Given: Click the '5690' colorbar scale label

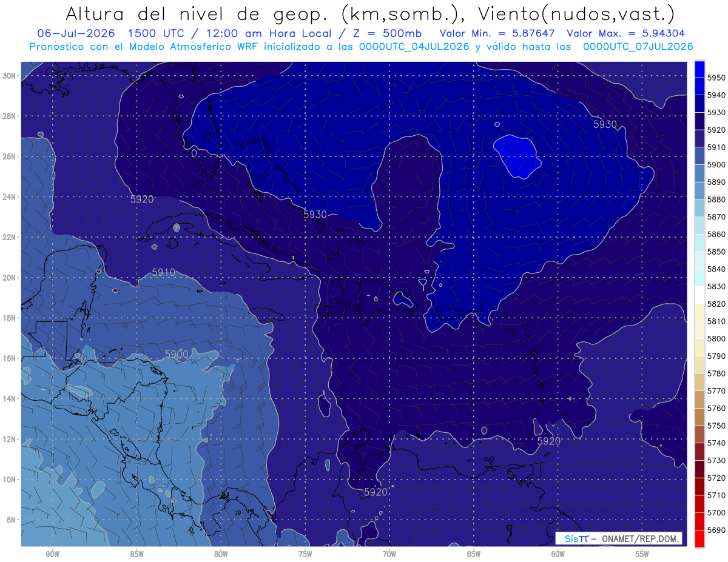Looking at the screenshot, I should click(716, 530).
